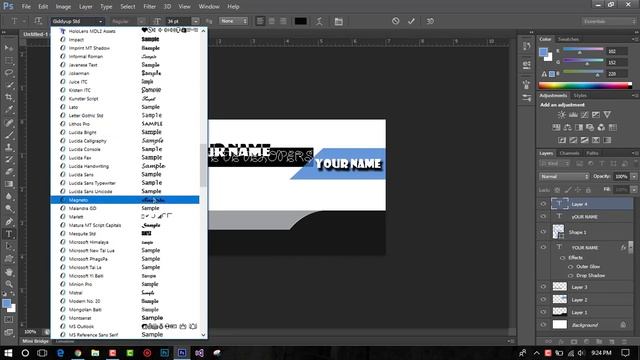The height and width of the screenshot is (360, 640).
Task: Choose the Minion Pro font
Action: point(125,284)
